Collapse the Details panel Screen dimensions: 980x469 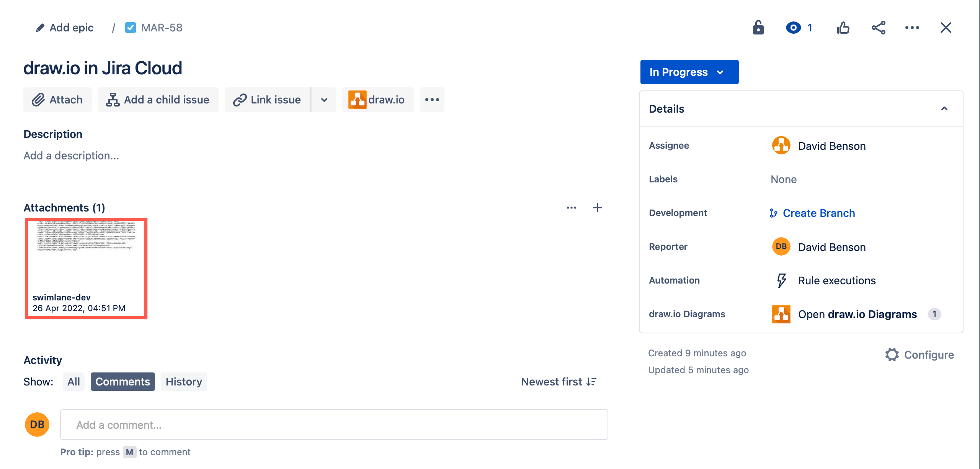tap(945, 109)
